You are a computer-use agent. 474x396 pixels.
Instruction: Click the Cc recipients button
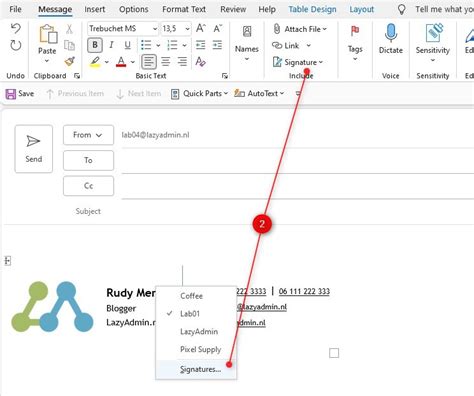[88, 186]
